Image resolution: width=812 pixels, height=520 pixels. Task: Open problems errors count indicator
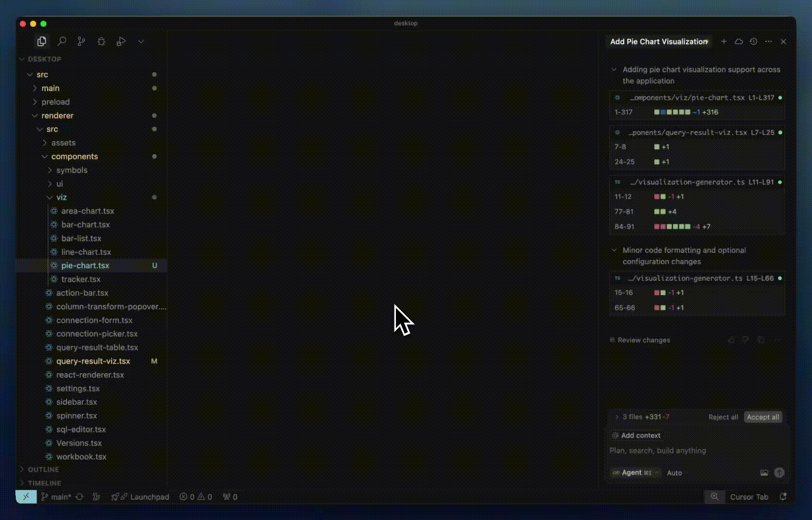tap(187, 497)
